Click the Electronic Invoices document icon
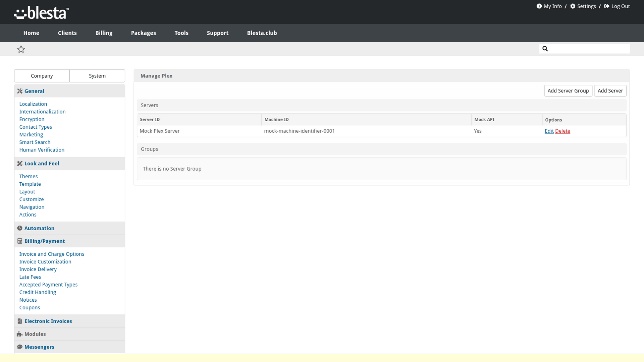Image resolution: width=644 pixels, height=362 pixels. tap(20, 321)
